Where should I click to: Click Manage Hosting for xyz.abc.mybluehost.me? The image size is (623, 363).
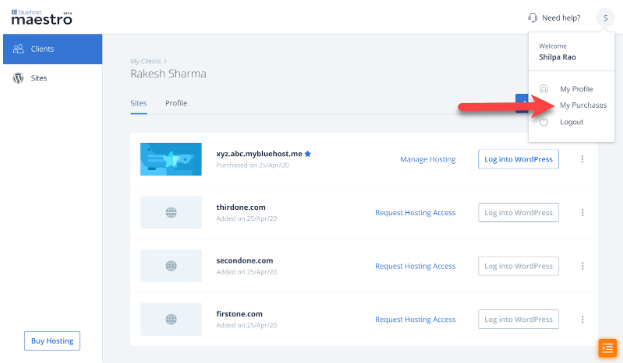[x=428, y=159]
